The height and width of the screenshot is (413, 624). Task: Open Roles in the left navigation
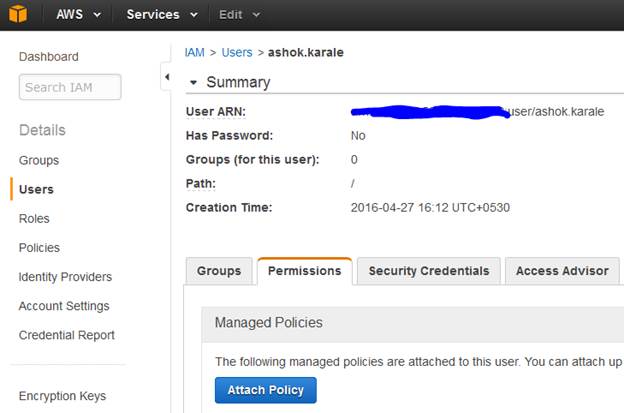[34, 218]
